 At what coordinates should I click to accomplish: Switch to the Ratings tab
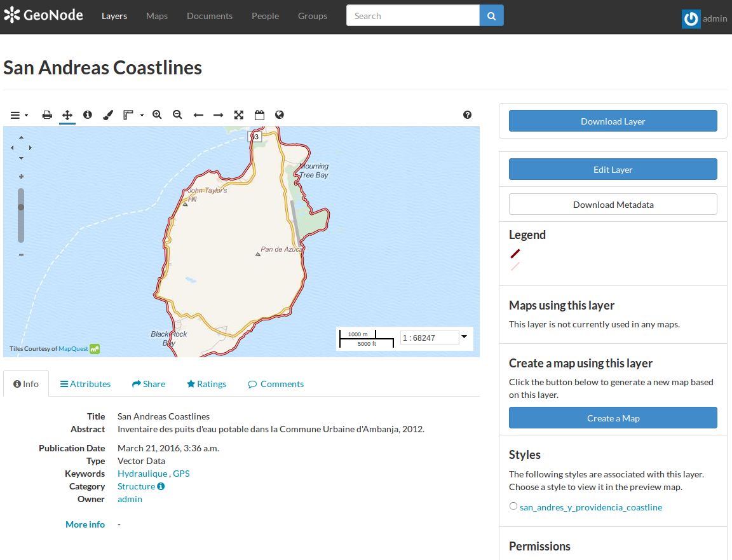pos(207,383)
